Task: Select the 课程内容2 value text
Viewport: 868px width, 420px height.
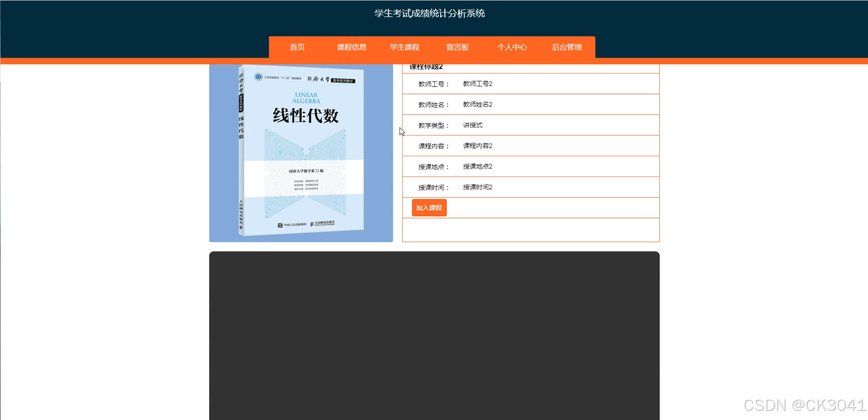Action: [477, 145]
